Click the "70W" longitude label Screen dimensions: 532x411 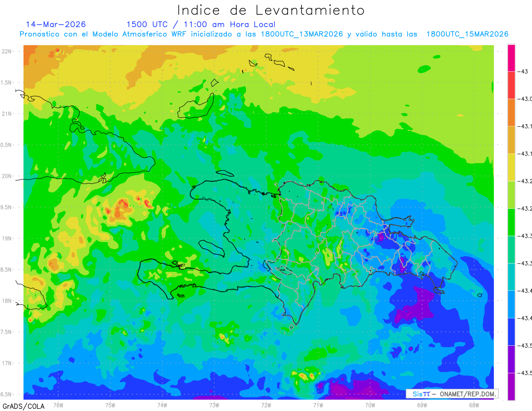[370, 405]
